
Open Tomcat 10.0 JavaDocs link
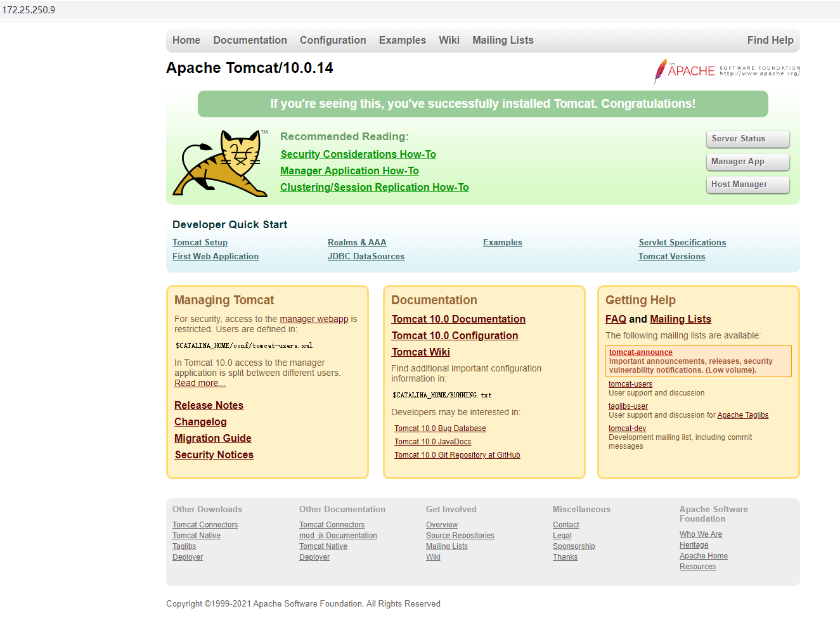(432, 442)
